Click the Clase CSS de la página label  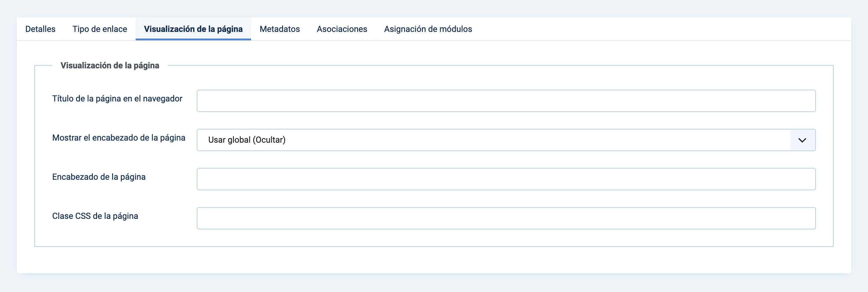click(x=95, y=216)
